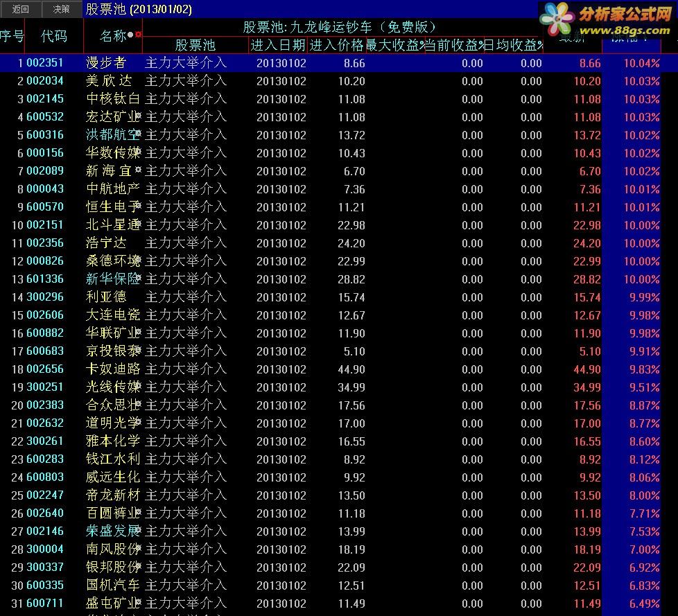Select stock code 002640
Image resolution: width=678 pixels, height=616 pixels.
point(45,513)
